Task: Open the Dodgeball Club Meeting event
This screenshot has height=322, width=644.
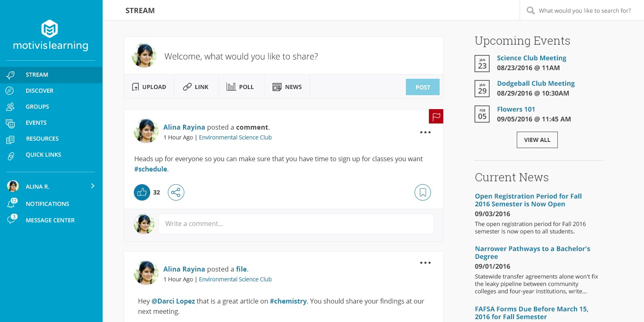Action: (536, 83)
